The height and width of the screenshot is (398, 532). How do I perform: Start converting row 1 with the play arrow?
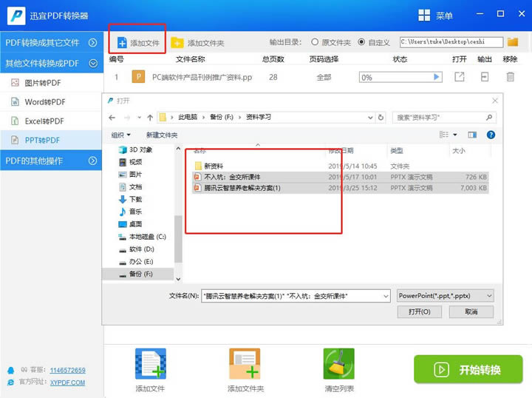point(437,77)
